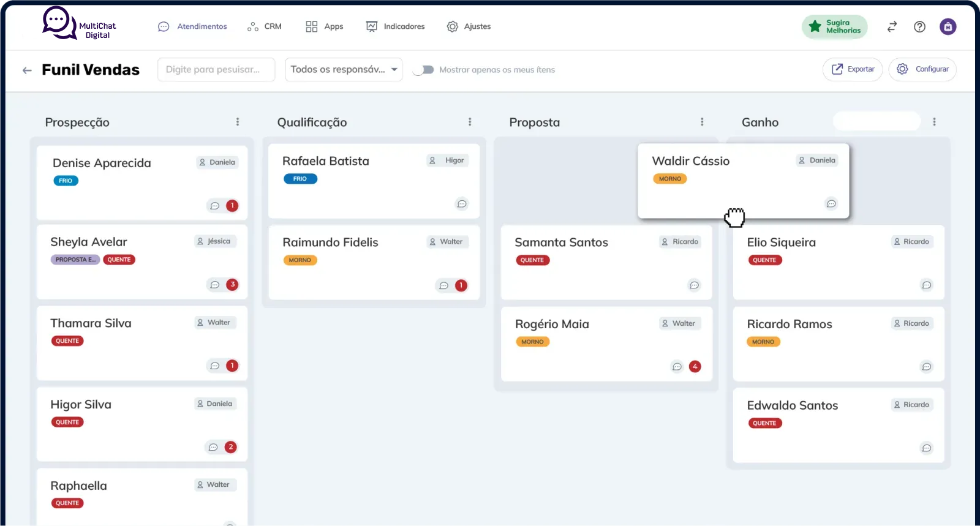Click the MultiChat Digital logo
The image size is (980, 526).
(x=78, y=24)
